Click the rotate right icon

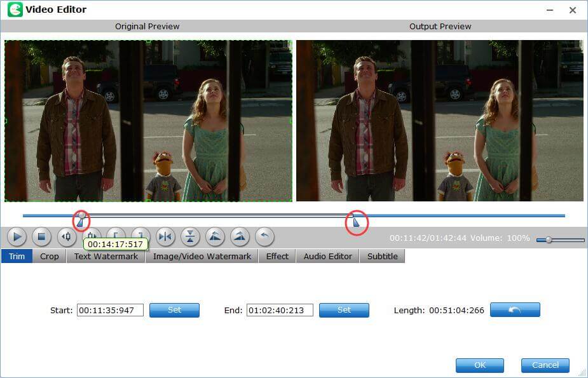pos(239,237)
